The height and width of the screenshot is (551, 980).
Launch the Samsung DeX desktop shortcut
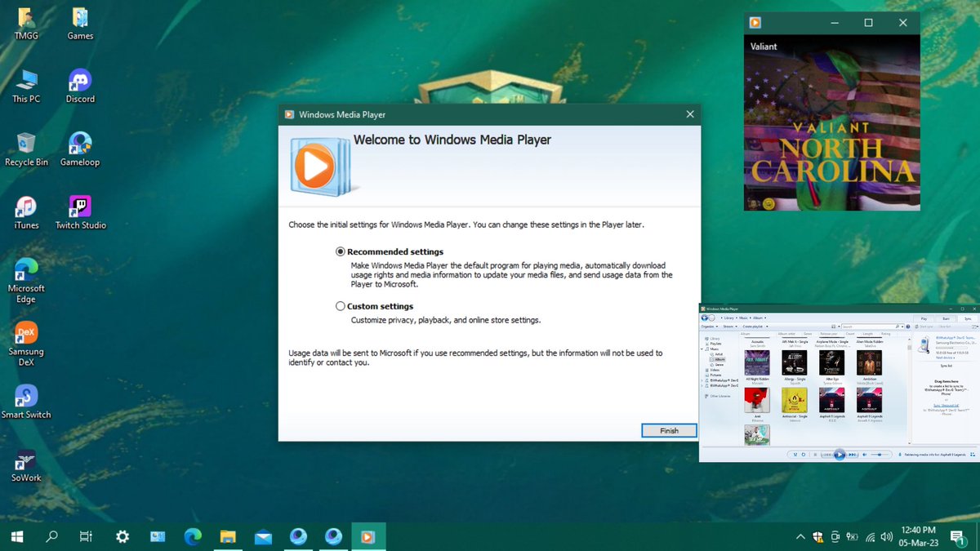tap(26, 344)
